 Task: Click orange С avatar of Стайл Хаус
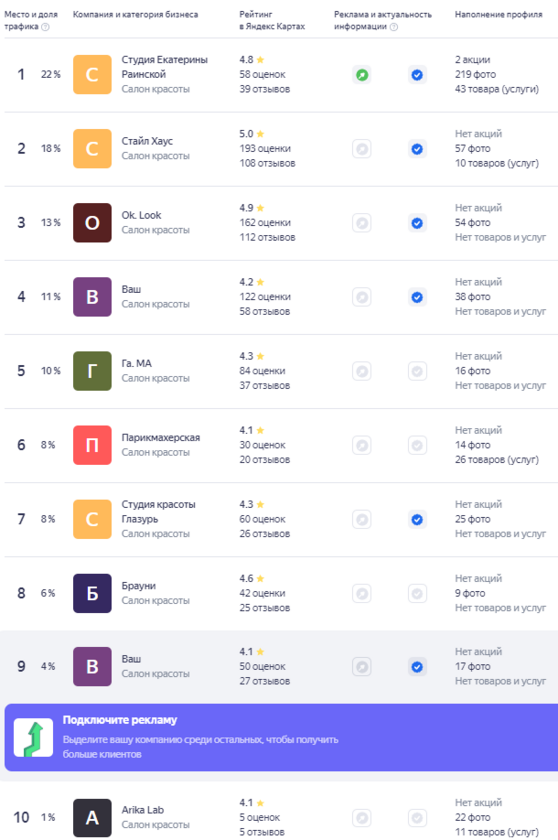(x=92, y=149)
